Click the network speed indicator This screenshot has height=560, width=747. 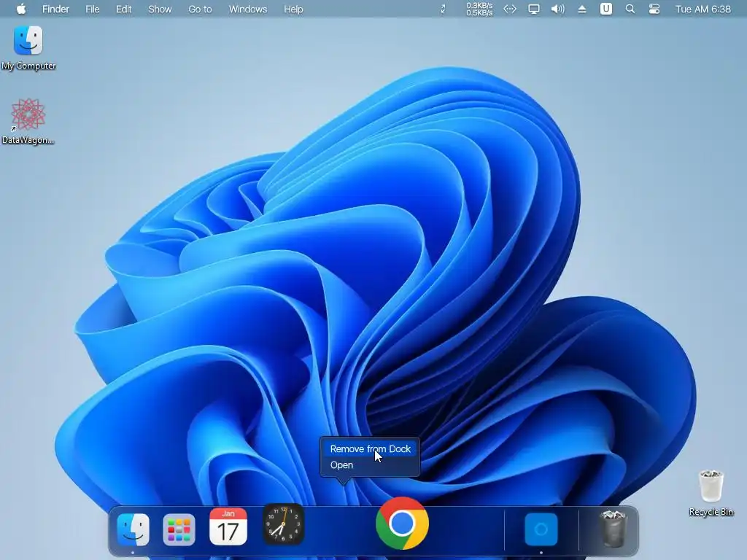point(479,9)
